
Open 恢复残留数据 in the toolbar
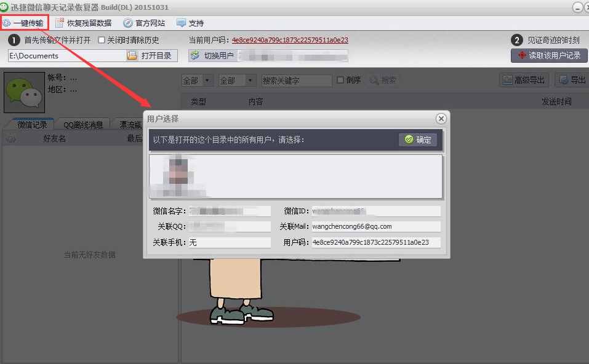click(x=83, y=23)
